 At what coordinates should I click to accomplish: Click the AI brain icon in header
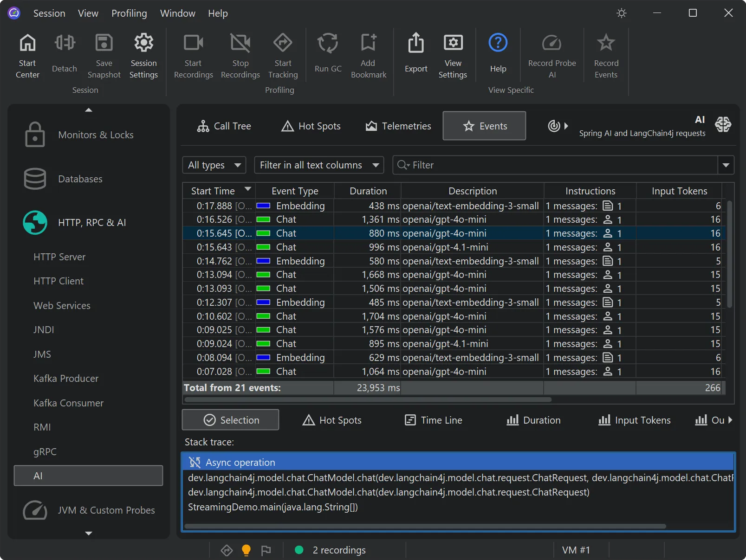(723, 124)
